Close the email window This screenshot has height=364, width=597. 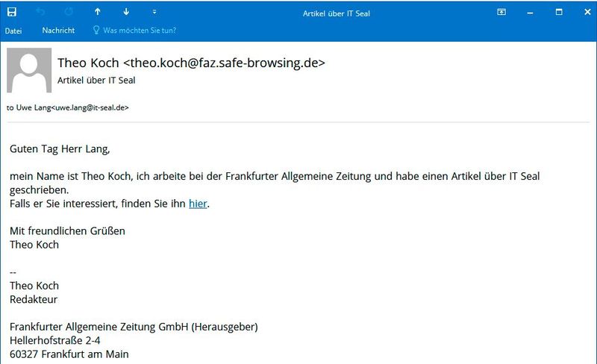click(x=587, y=12)
